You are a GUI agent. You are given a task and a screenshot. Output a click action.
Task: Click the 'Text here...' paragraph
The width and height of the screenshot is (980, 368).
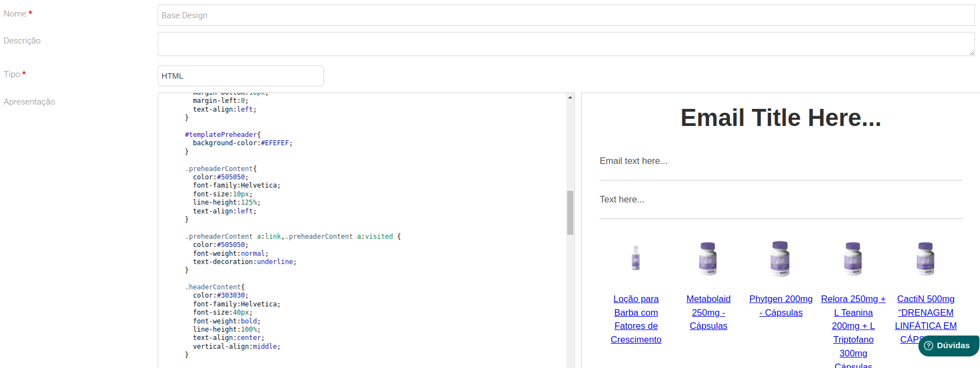tap(622, 200)
